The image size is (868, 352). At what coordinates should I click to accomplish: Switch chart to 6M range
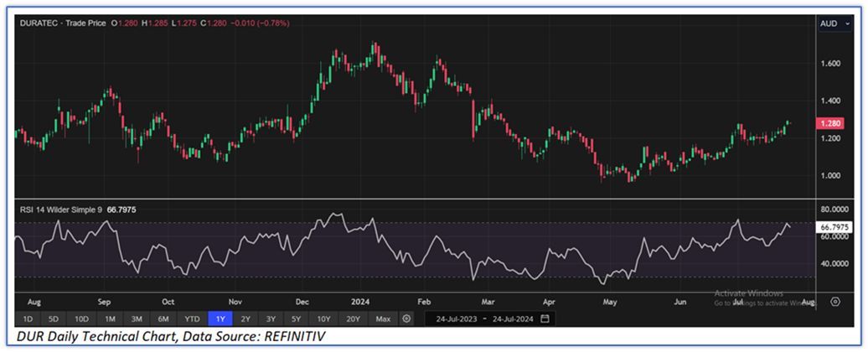coord(163,318)
